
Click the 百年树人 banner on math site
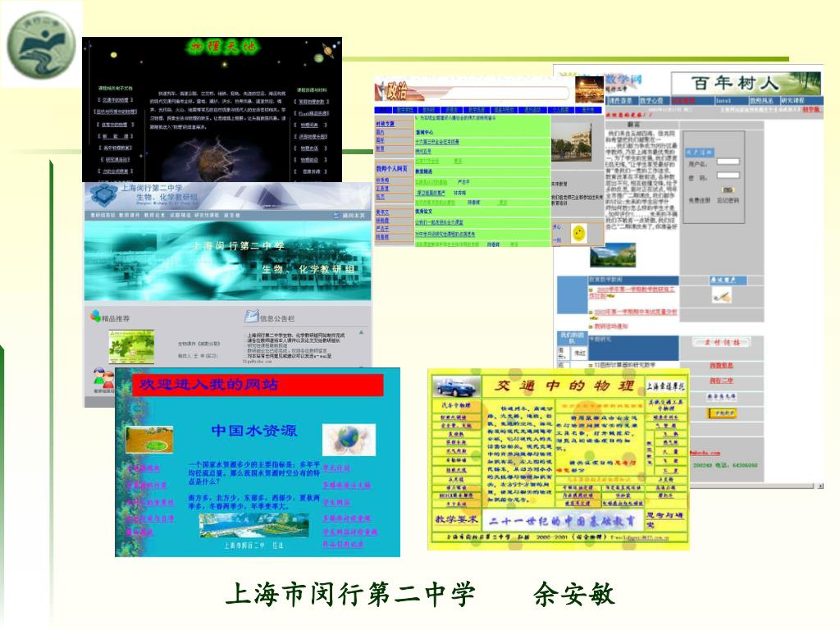[x=745, y=83]
